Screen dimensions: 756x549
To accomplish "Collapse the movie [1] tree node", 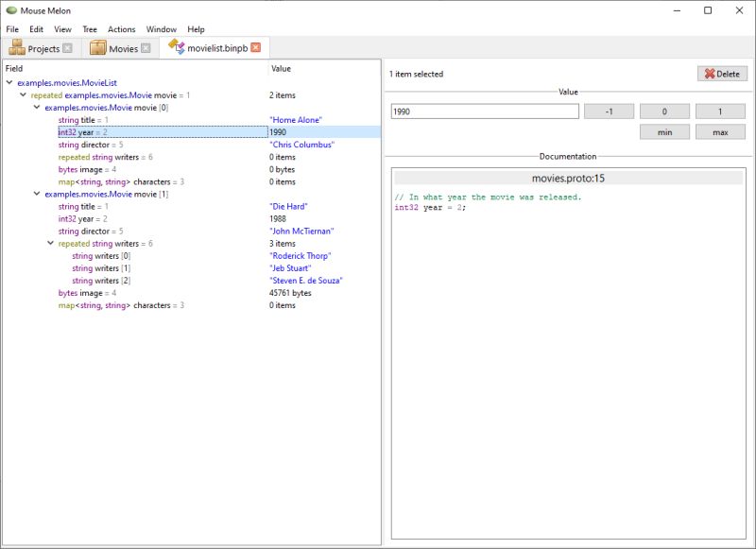I will point(37,194).
